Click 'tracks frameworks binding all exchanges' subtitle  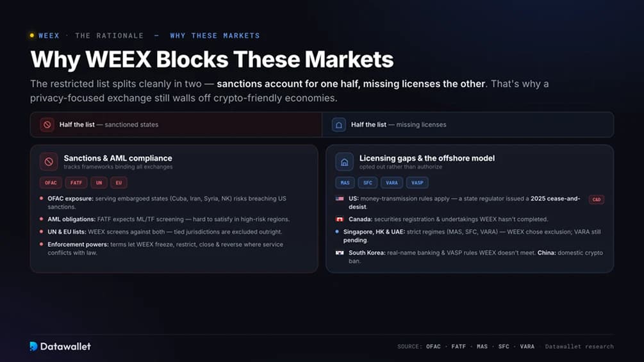(x=118, y=167)
